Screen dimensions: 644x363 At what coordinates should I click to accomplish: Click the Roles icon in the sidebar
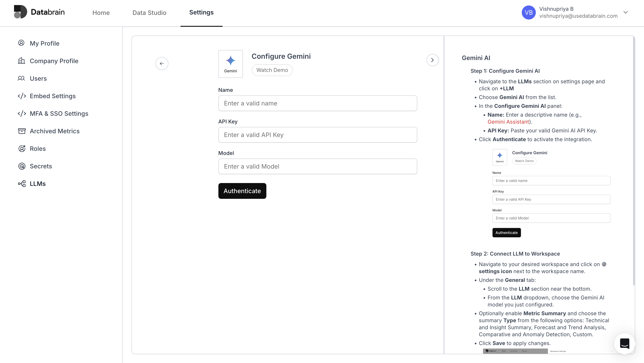[x=22, y=148]
